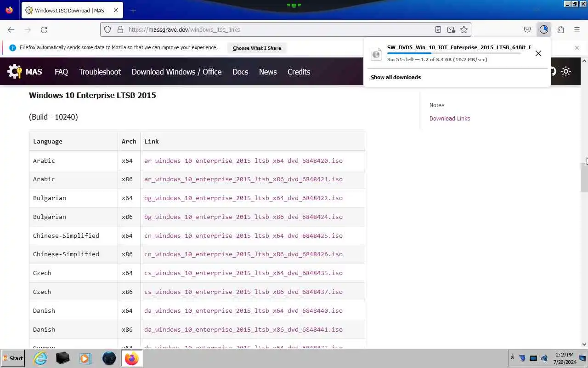Download Arabic x86 ISO link
This screenshot has height=368, width=588.
[x=243, y=179]
